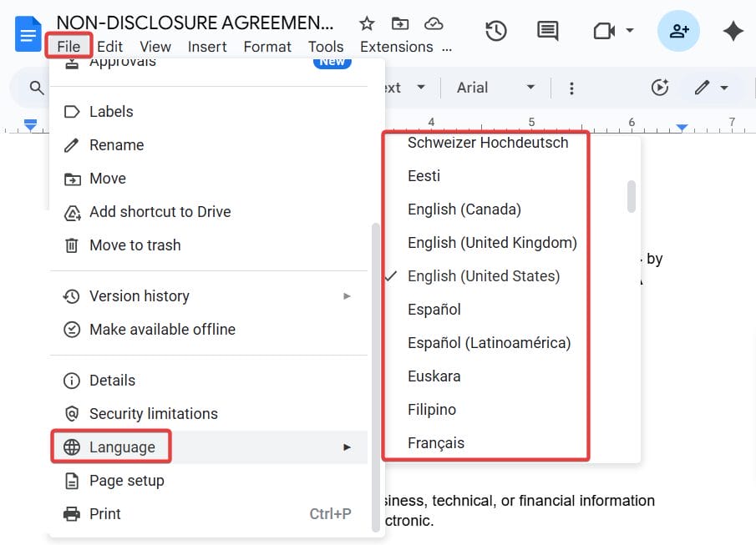
Task: Select Labels in File menu
Action: (209, 112)
